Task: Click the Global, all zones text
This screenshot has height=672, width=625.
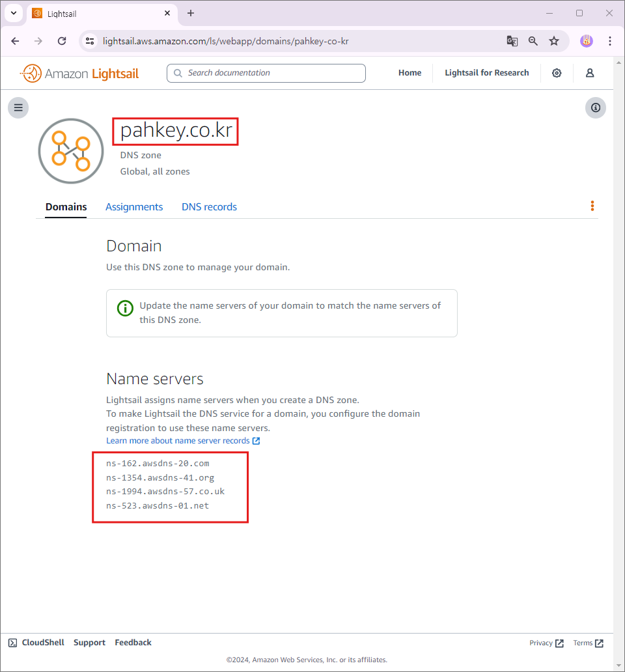Action: (x=155, y=171)
